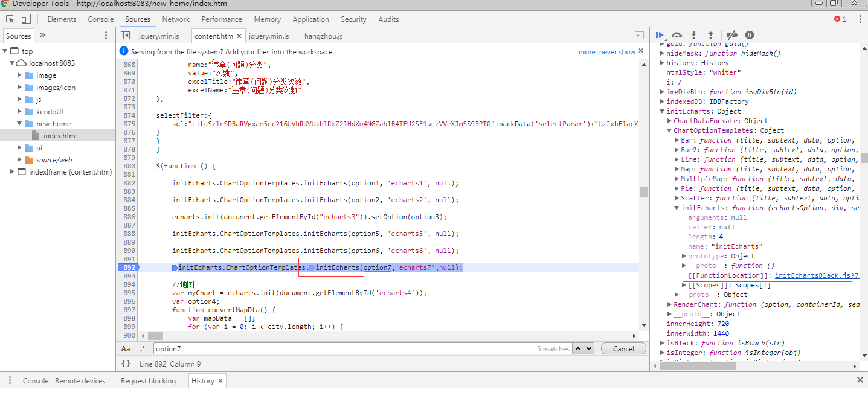This screenshot has height=410, width=868.
Task: Switch to the Application tab
Action: [310, 19]
